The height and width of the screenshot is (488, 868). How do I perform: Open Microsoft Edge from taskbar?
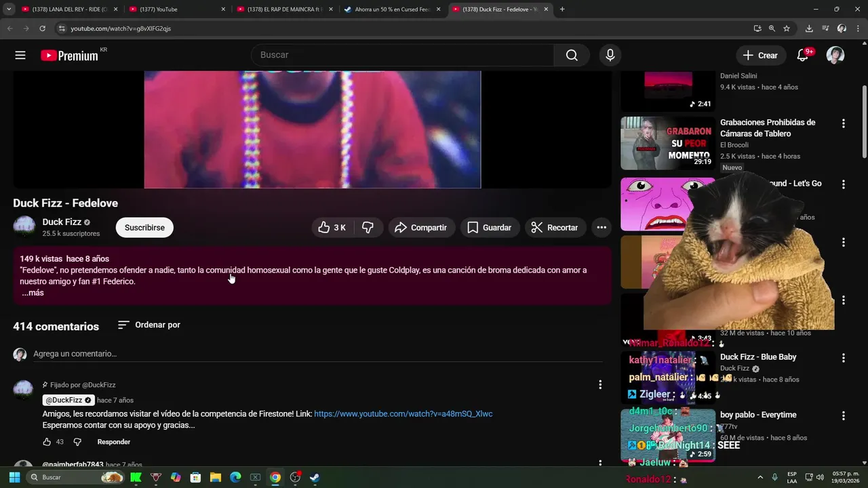click(x=235, y=477)
